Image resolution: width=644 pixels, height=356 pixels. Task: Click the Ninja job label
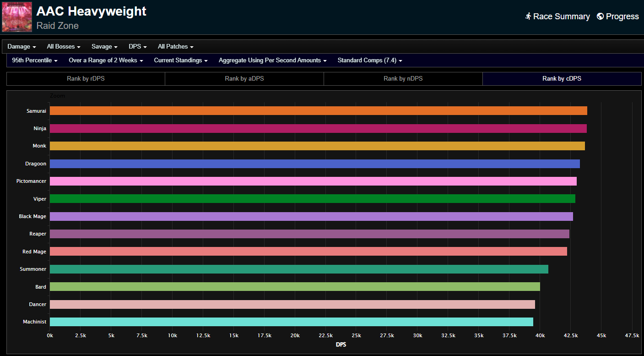coord(40,128)
